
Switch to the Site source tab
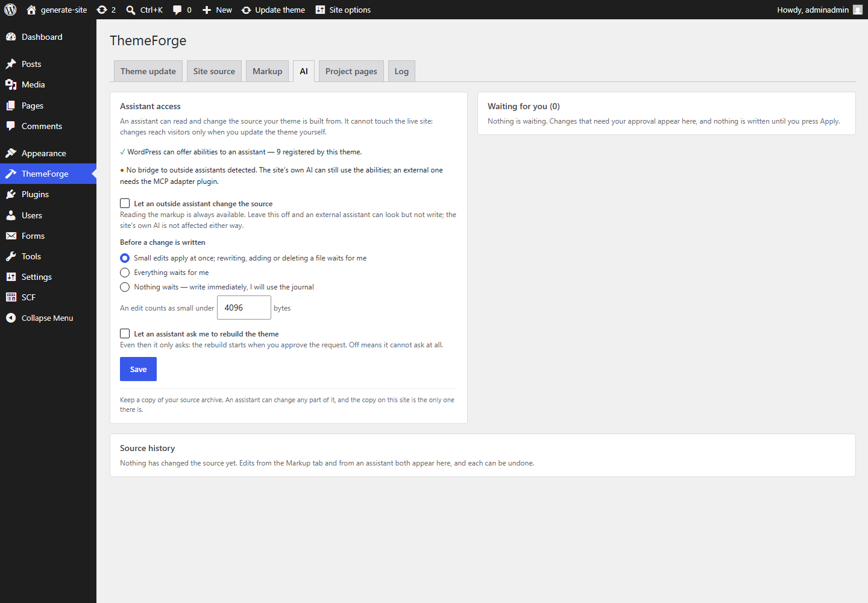pos(214,71)
